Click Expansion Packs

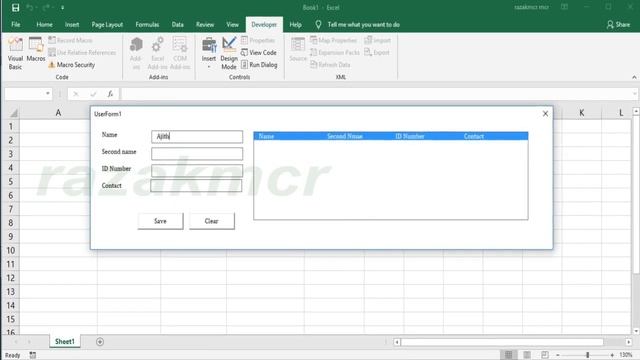tap(335, 53)
